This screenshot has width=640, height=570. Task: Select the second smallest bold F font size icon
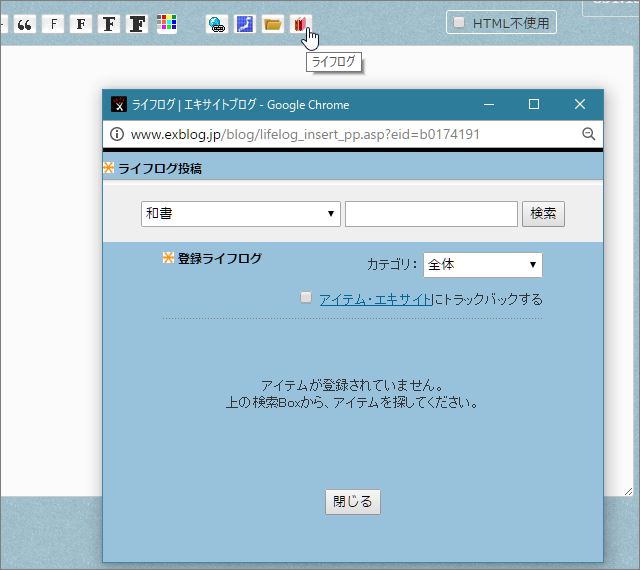(81, 24)
